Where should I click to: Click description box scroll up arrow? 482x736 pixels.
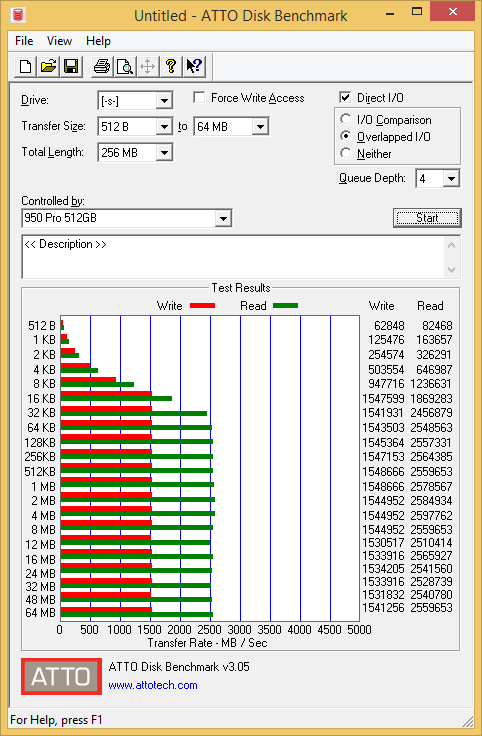451,245
